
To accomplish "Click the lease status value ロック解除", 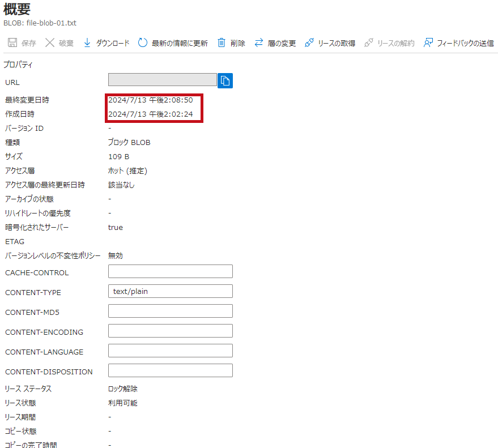I will [x=122, y=389].
